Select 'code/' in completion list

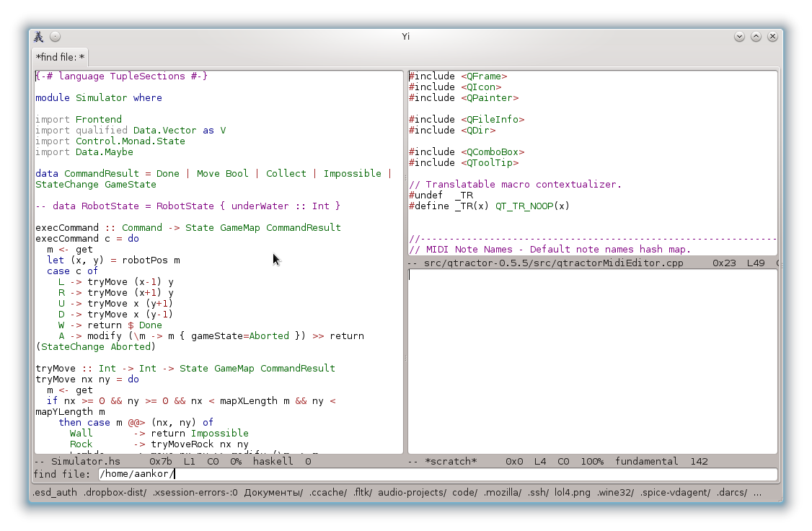click(x=464, y=493)
